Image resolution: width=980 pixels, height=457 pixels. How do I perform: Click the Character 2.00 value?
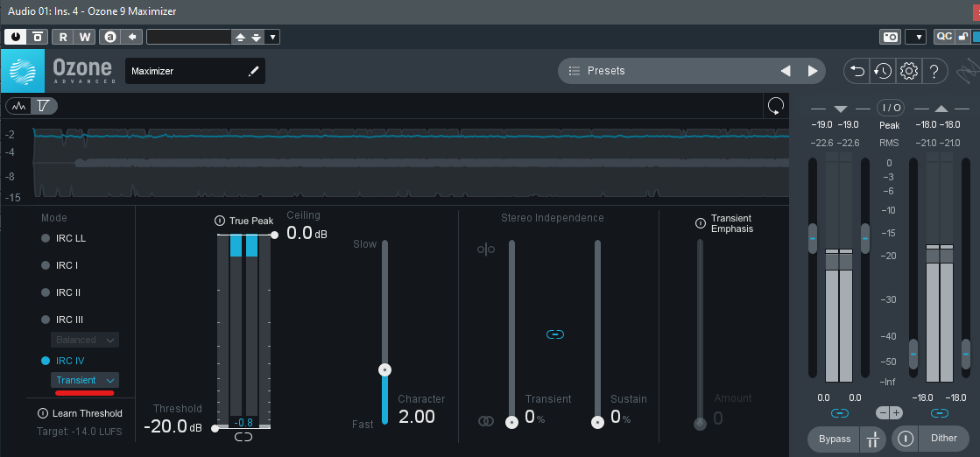417,417
